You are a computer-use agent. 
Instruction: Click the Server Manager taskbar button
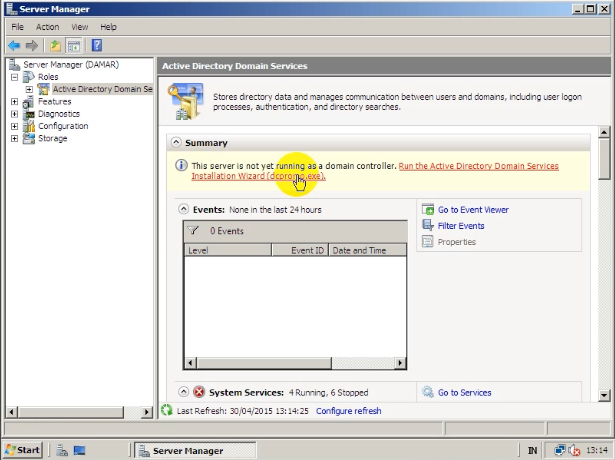(x=195, y=451)
